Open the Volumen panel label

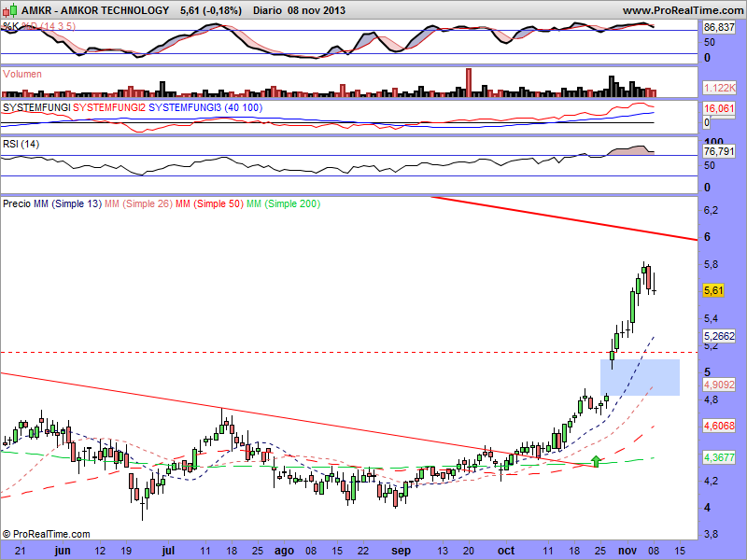coord(22,73)
